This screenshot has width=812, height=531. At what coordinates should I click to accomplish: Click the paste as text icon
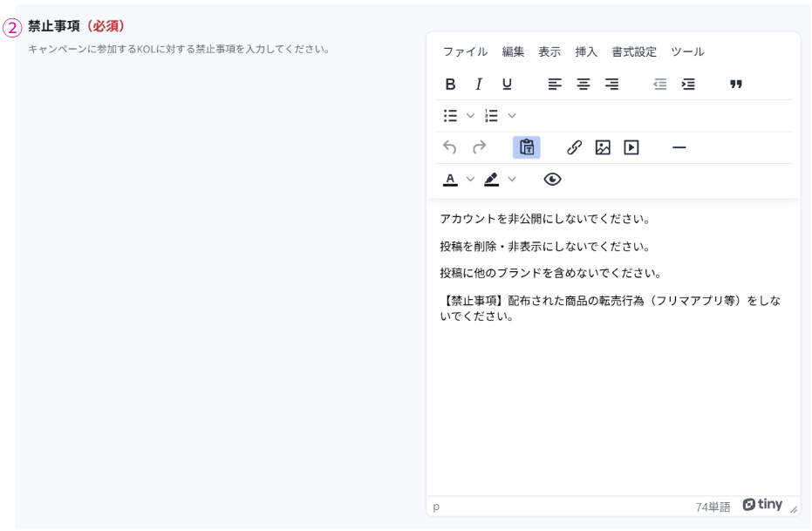coord(527,147)
